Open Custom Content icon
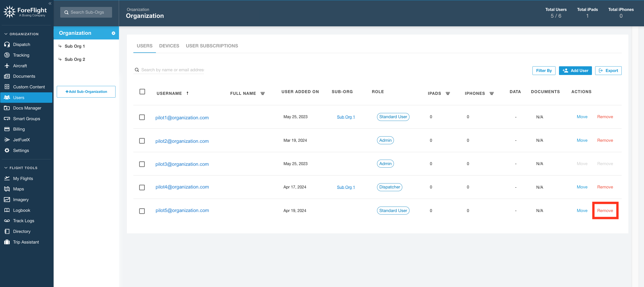 click(x=7, y=87)
